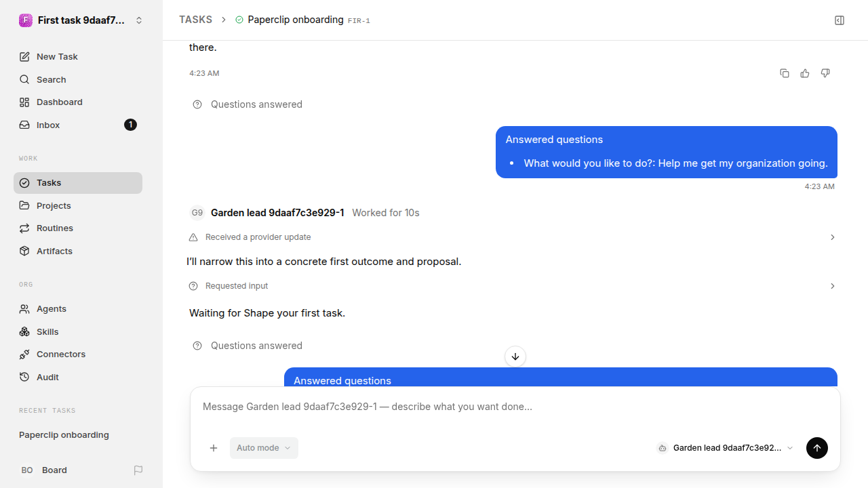Toggle the right side panel icon
Viewport: 868px width, 488px height.
(x=840, y=20)
